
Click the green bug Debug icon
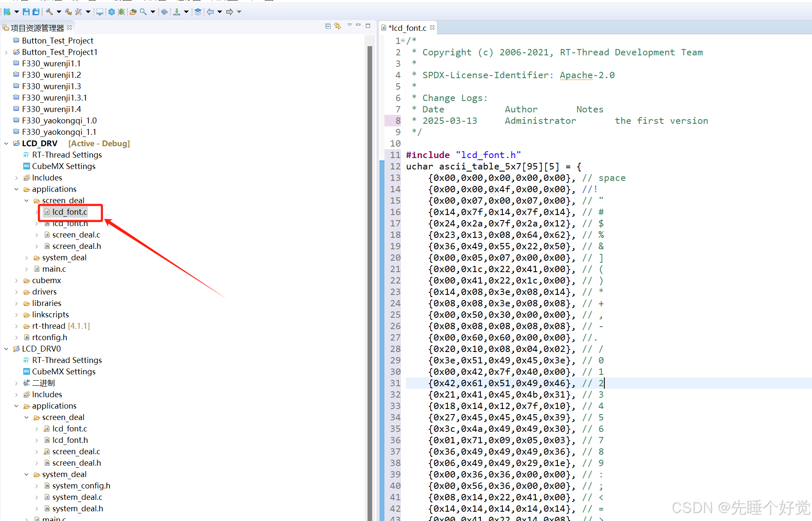[x=121, y=12]
